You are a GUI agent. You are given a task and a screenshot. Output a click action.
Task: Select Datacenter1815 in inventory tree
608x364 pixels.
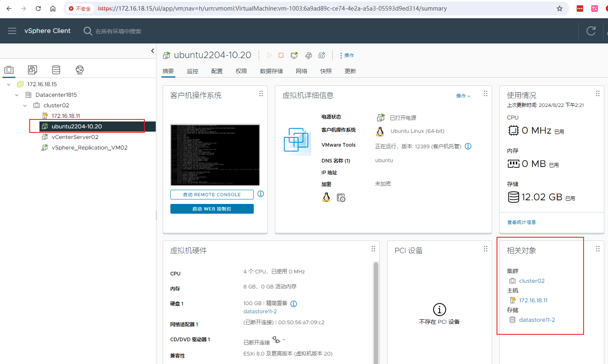pyautogui.click(x=56, y=95)
